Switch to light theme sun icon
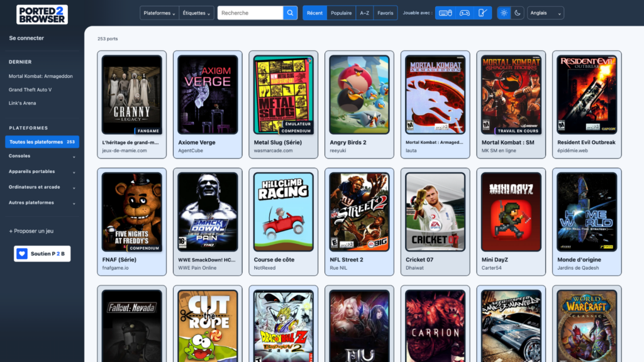Screen dimensions: 644x362 coord(504,13)
